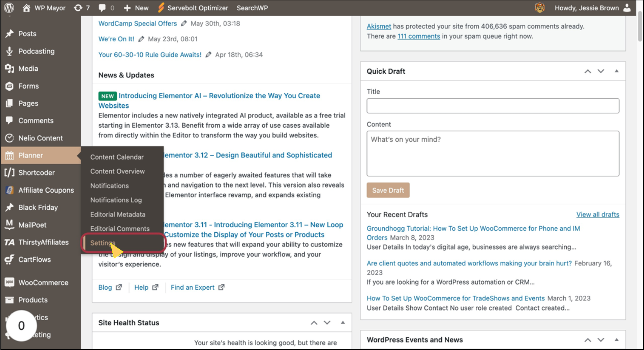Edit pencil icon next to WordCamp Special Offers
This screenshot has height=350, width=644.
coord(184,23)
